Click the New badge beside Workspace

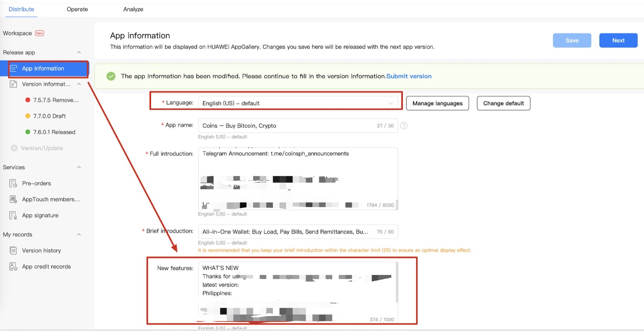pyautogui.click(x=40, y=33)
